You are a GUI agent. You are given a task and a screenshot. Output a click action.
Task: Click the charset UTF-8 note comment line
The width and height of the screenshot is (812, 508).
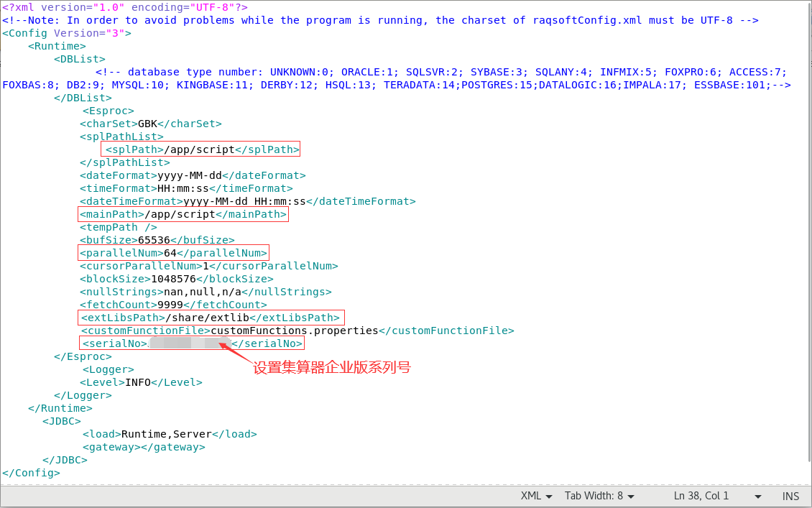pos(381,20)
